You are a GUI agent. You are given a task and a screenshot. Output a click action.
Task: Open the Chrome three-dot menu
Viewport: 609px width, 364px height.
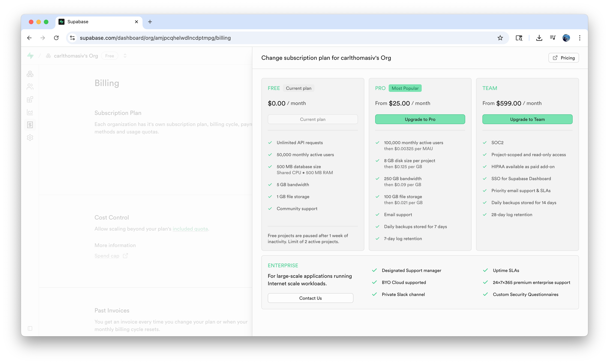click(x=580, y=38)
